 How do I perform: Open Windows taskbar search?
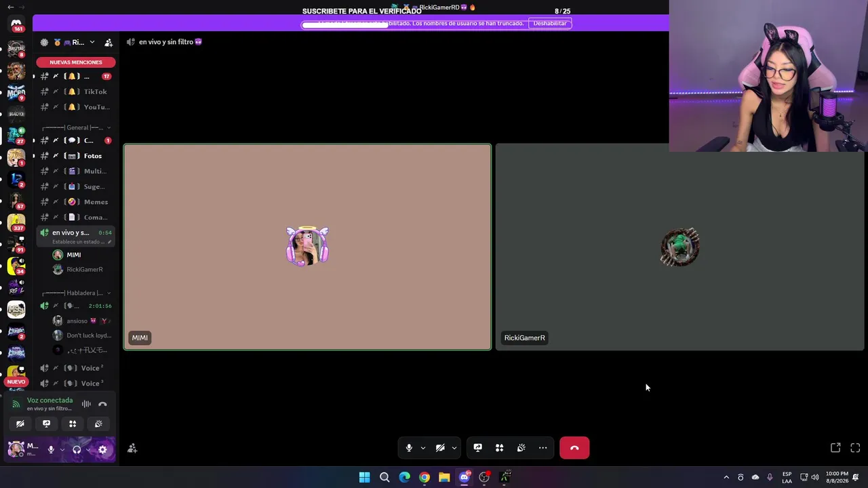tap(384, 477)
